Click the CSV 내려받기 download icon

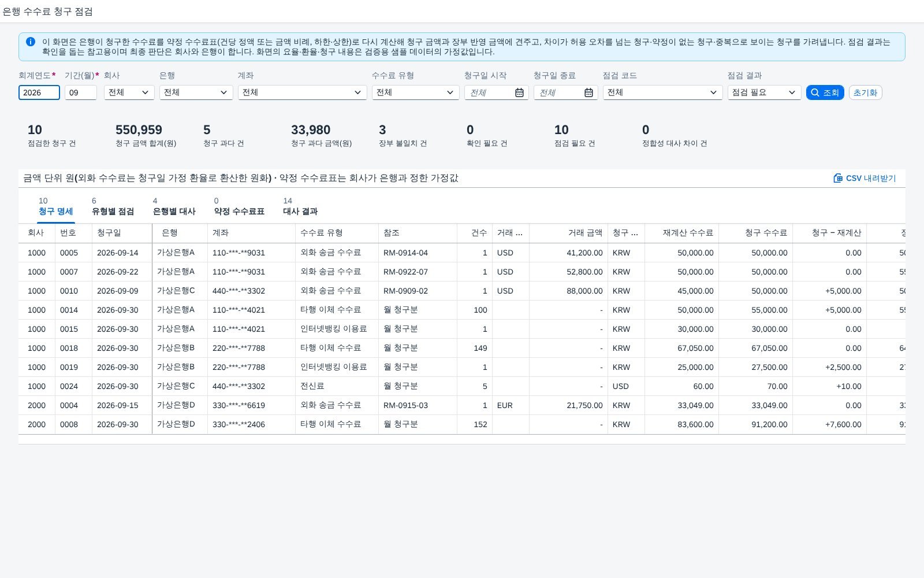pyautogui.click(x=838, y=178)
